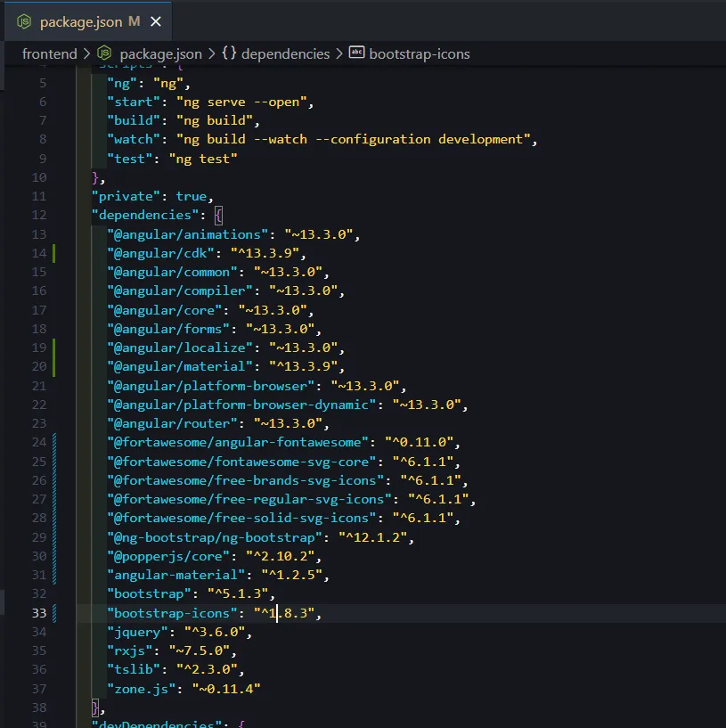
Task: Click the "@angular/localize" dependency
Action: click(x=180, y=348)
